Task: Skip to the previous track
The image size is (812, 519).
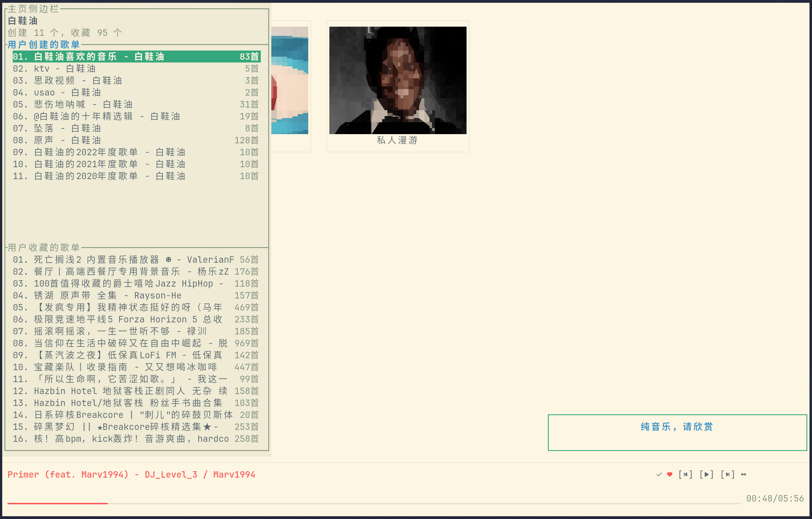Action: pyautogui.click(x=686, y=475)
